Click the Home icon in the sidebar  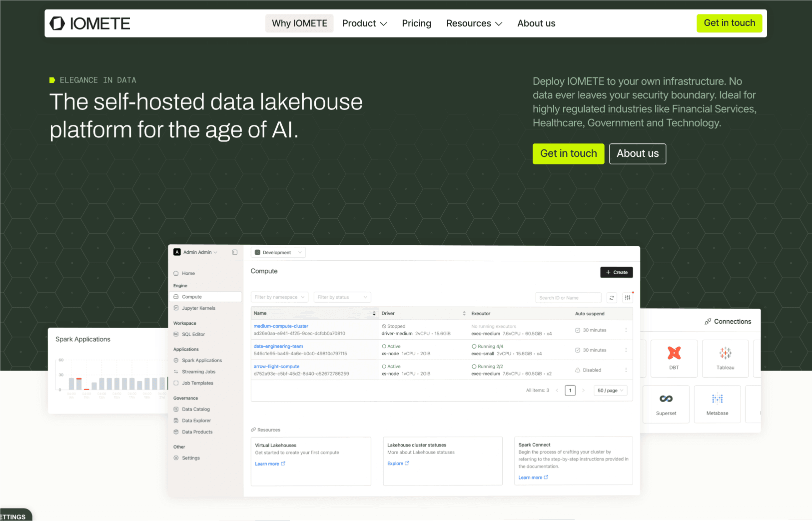pyautogui.click(x=176, y=273)
